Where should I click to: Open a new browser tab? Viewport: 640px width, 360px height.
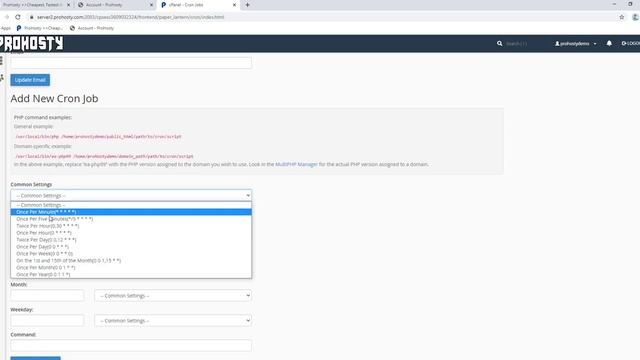(247, 5)
